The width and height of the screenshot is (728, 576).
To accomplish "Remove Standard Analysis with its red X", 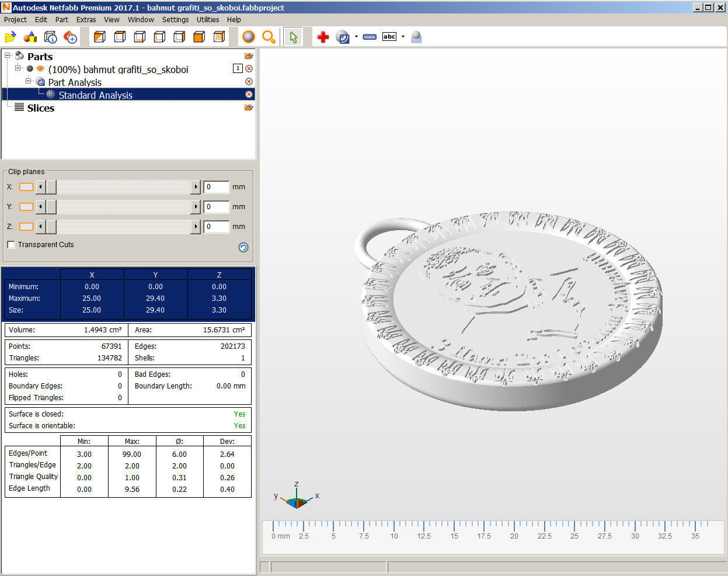I will (x=249, y=95).
